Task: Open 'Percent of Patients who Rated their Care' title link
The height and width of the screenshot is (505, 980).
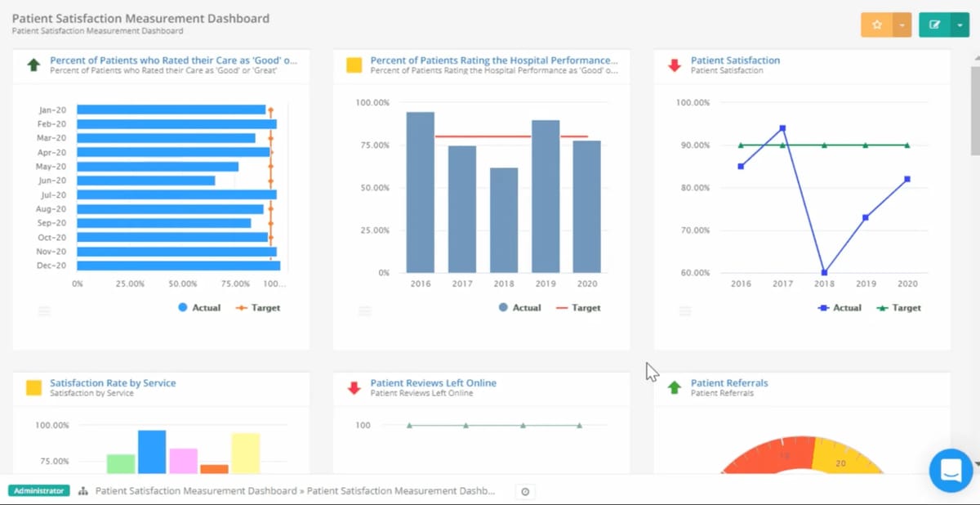Action: [x=174, y=60]
